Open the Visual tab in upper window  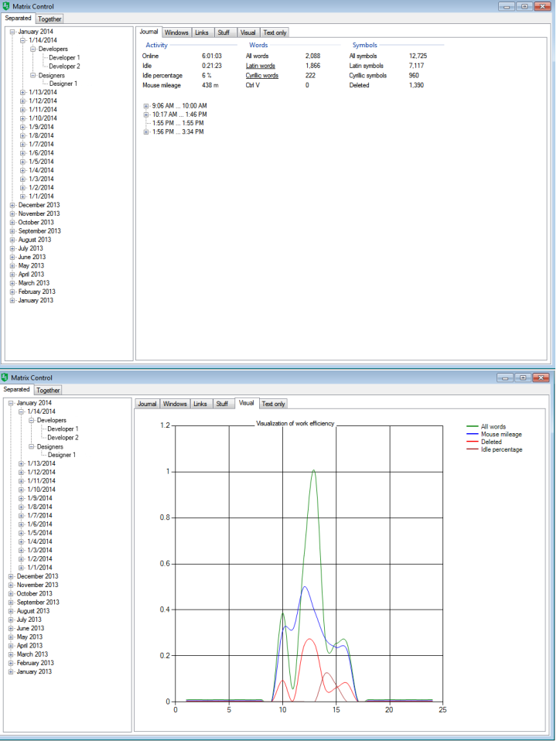coord(248,32)
